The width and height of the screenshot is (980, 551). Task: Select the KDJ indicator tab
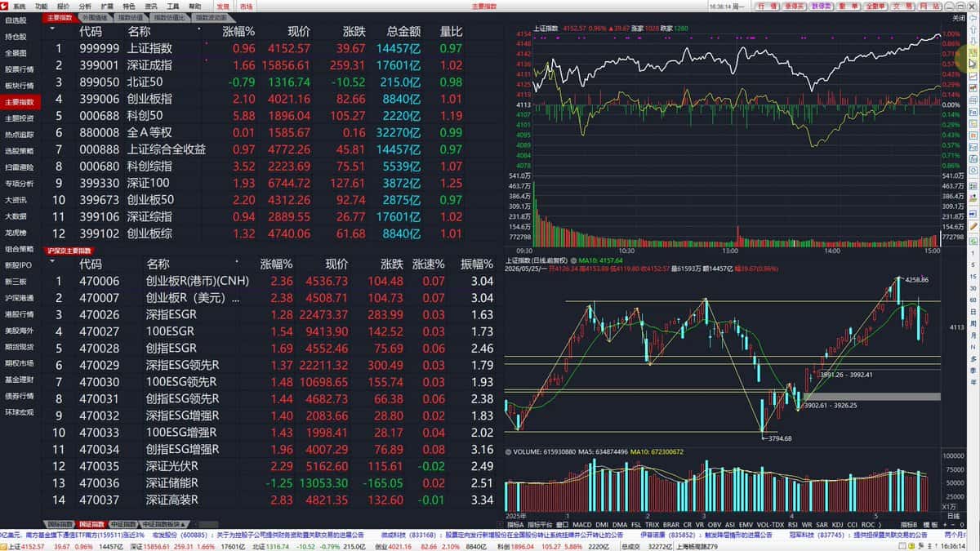(837, 524)
